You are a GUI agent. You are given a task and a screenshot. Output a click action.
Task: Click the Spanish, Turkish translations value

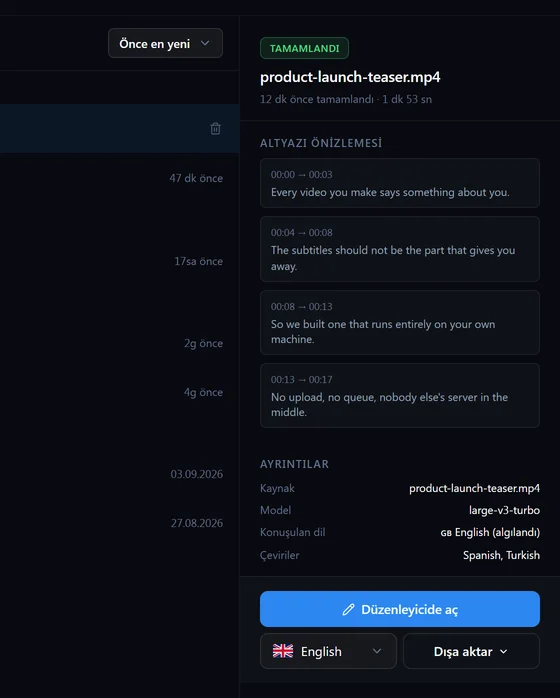(x=501, y=555)
